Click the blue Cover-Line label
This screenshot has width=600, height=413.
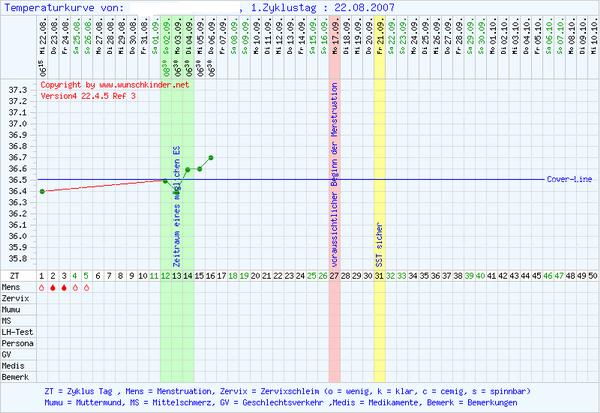tap(571, 179)
